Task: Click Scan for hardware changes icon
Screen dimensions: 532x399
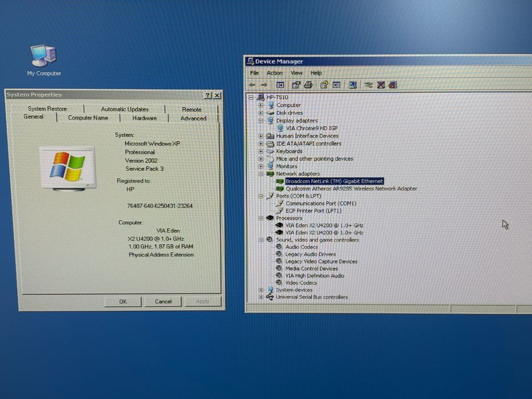Action: [x=352, y=85]
